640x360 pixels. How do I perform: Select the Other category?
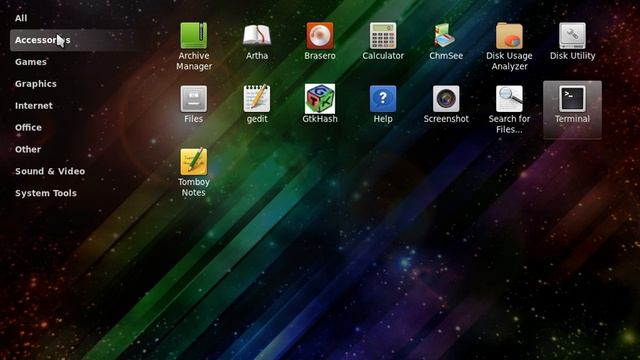[x=28, y=149]
